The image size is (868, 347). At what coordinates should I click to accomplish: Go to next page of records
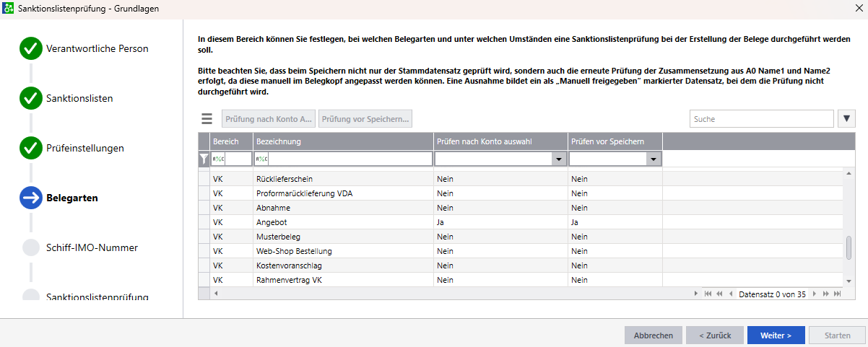826,294
